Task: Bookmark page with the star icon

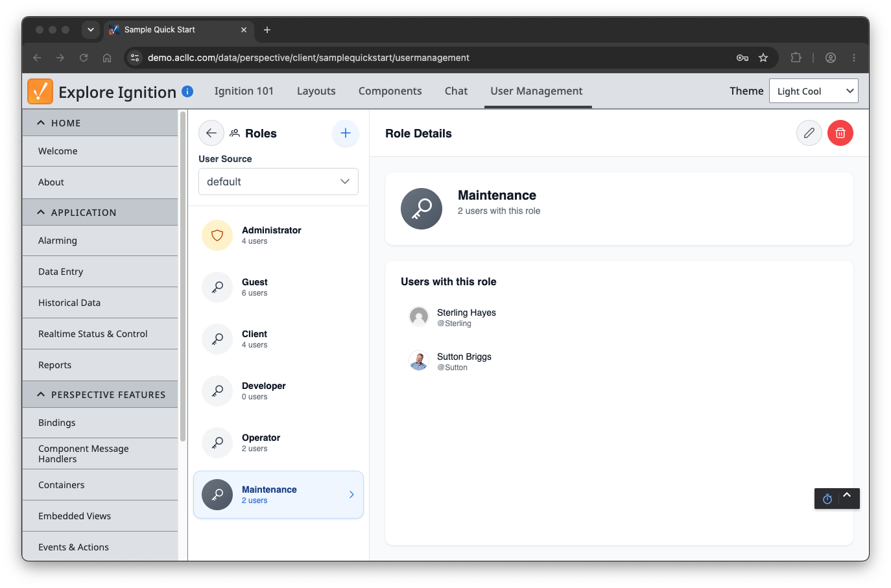Action: click(763, 58)
